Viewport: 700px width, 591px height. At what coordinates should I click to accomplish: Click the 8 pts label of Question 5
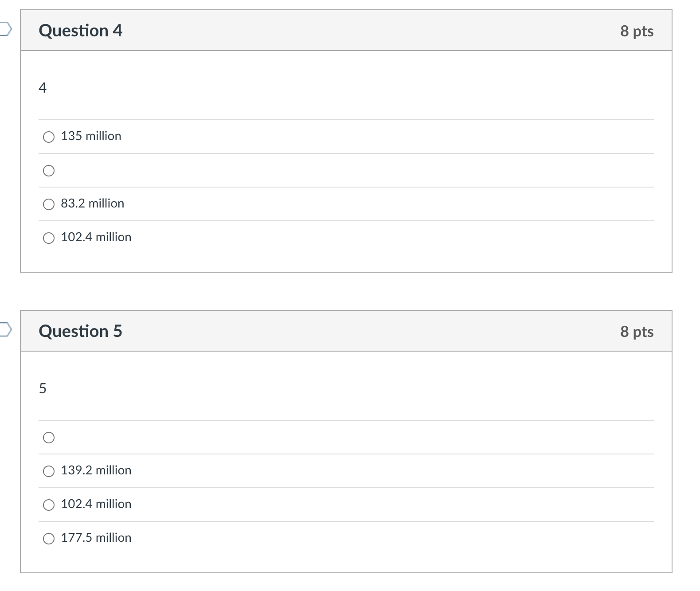(637, 332)
